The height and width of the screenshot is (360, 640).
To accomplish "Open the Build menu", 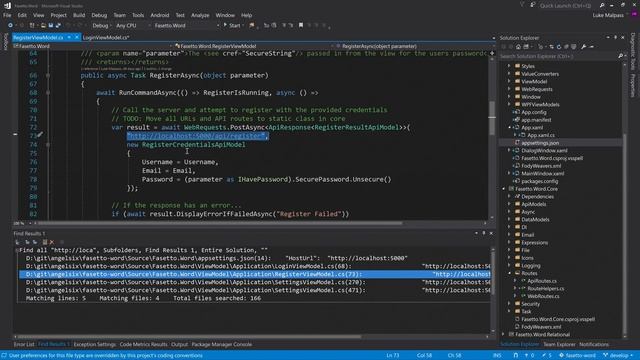I will tap(79, 15).
